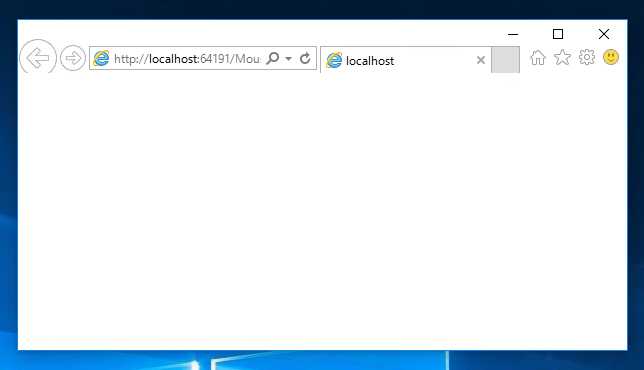Refresh the page with the reload icon

coord(305,58)
